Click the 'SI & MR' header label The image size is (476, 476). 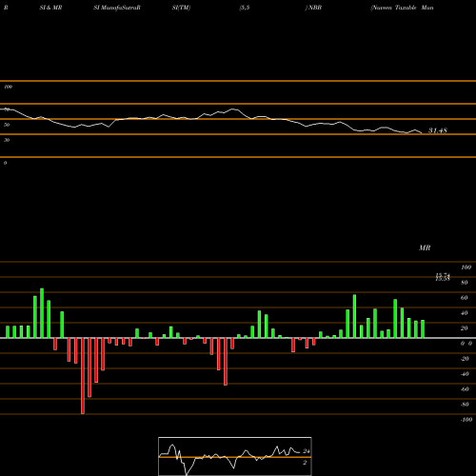50,8
